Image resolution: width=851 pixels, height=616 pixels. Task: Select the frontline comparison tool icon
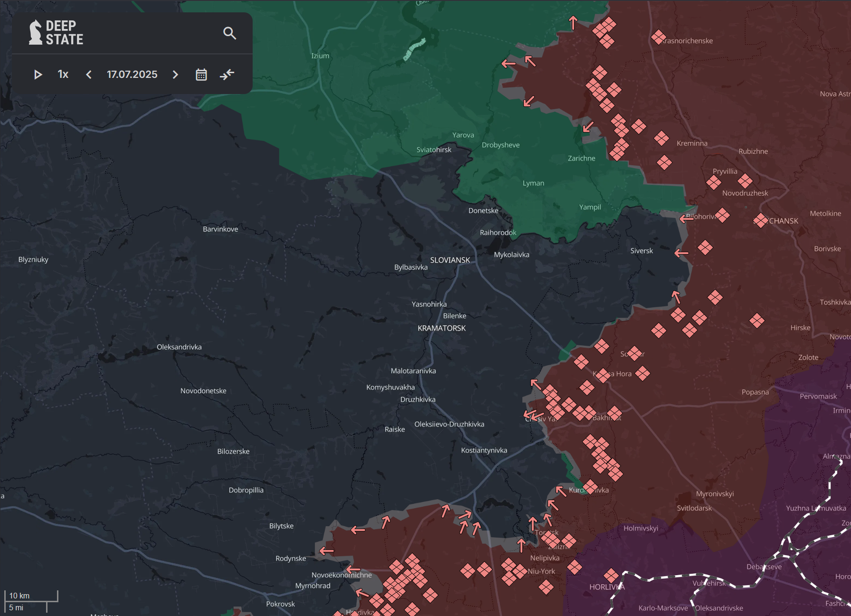(x=227, y=75)
